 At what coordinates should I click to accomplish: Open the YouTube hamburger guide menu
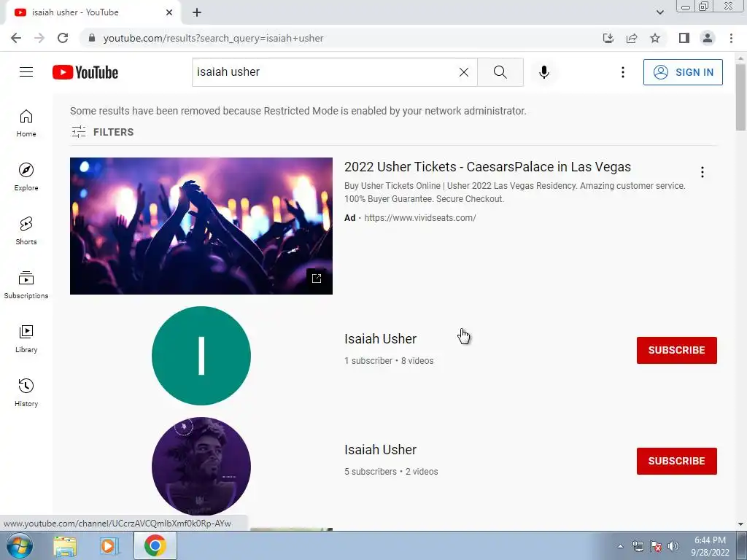click(x=26, y=72)
